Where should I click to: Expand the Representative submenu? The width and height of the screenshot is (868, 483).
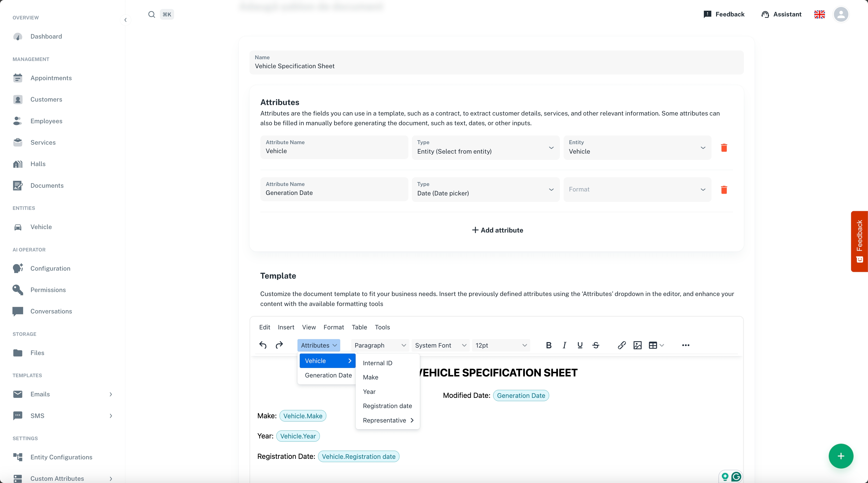coord(387,420)
